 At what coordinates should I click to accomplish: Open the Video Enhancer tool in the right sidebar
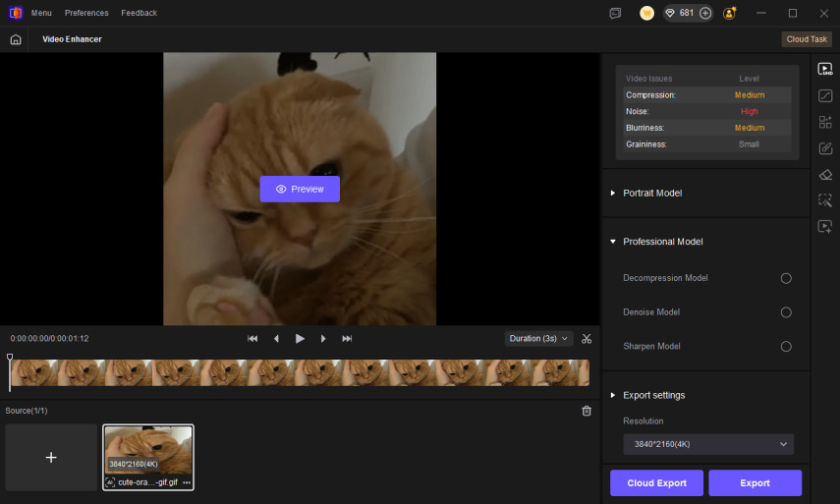825,69
